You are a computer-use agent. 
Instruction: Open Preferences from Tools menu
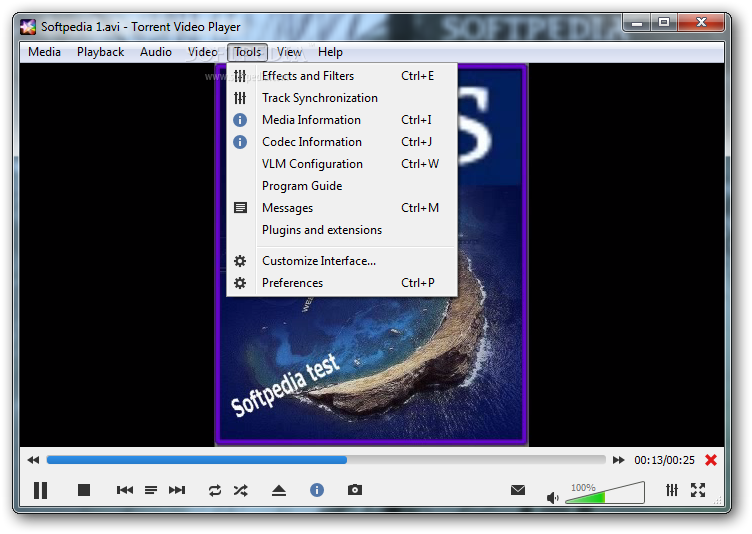point(341,283)
